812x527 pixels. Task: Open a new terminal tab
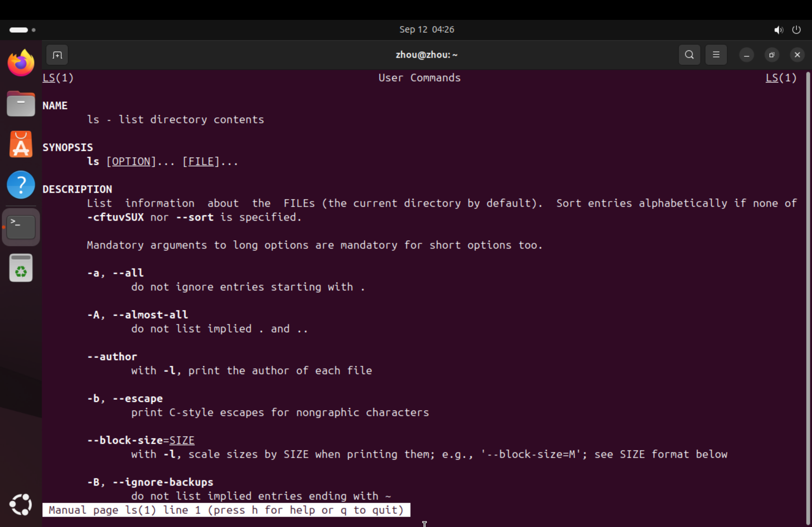coord(57,55)
